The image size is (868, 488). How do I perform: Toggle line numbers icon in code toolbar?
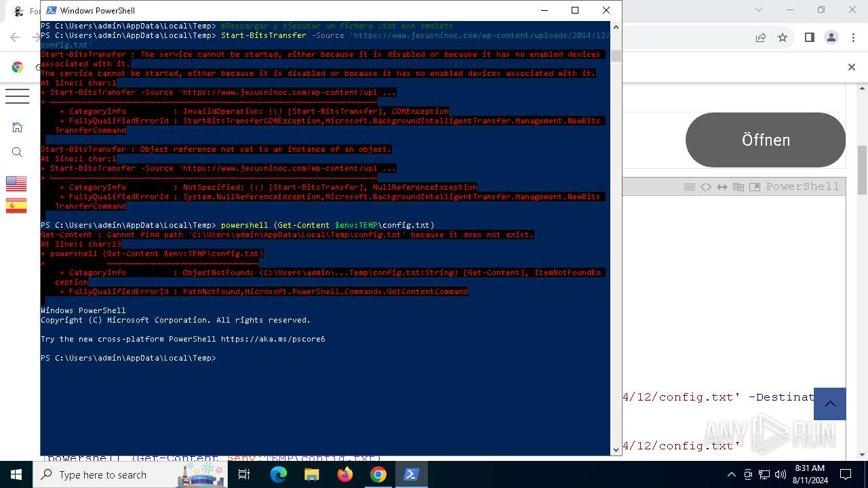click(x=690, y=186)
